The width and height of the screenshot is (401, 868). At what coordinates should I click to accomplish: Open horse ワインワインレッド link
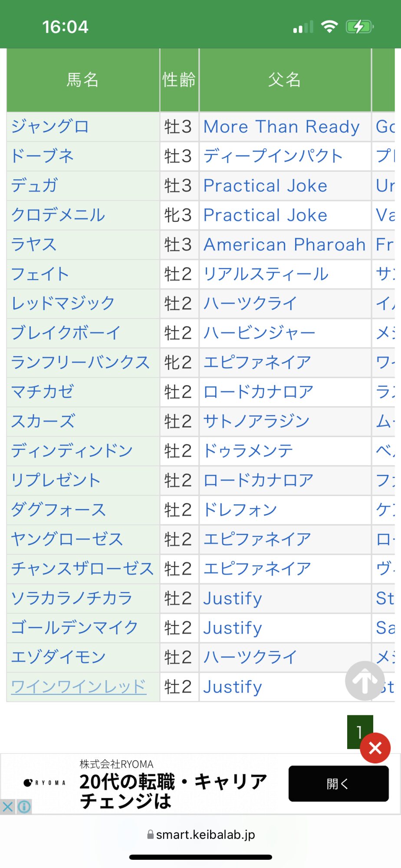pos(79,687)
